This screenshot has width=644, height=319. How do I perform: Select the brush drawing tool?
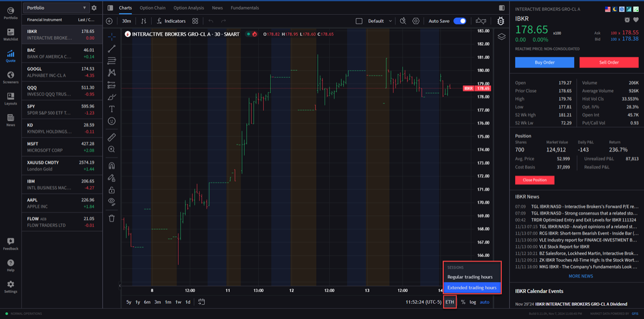coord(112,97)
